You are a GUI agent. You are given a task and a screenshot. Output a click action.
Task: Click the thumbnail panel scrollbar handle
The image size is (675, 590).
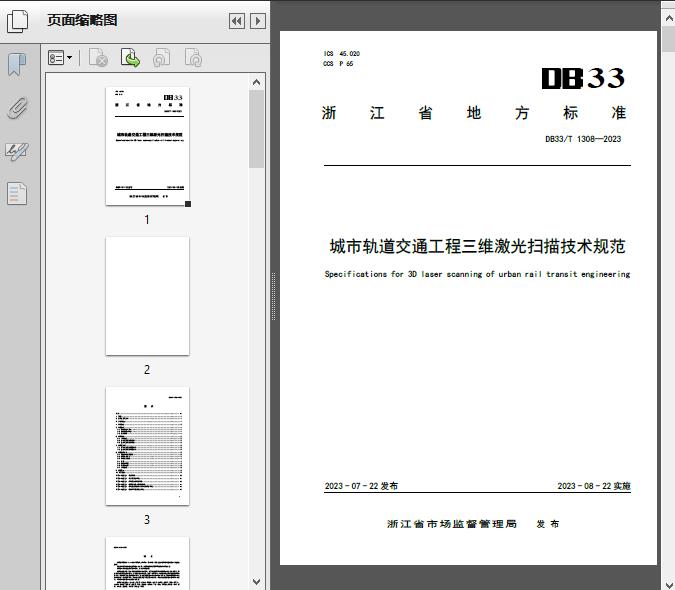pos(257,129)
